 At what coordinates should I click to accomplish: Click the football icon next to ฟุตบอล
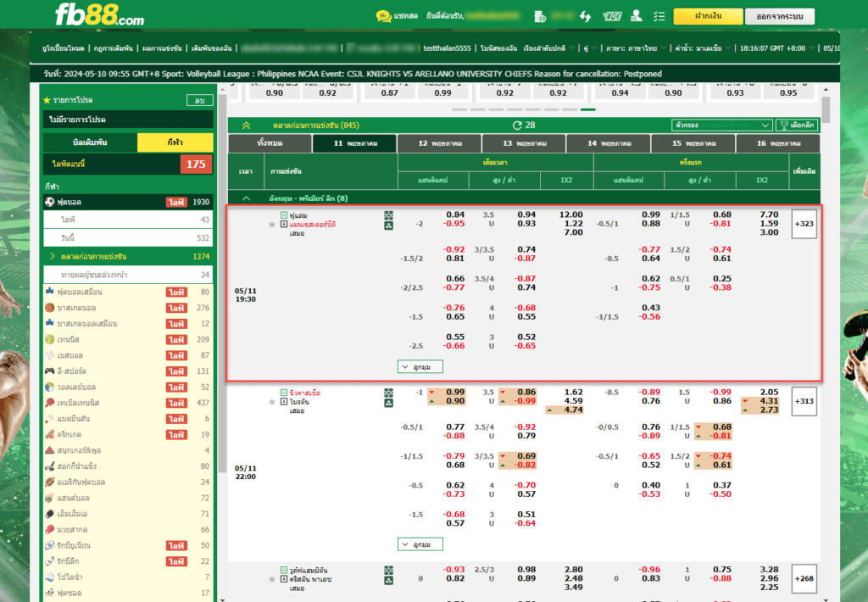point(50,202)
